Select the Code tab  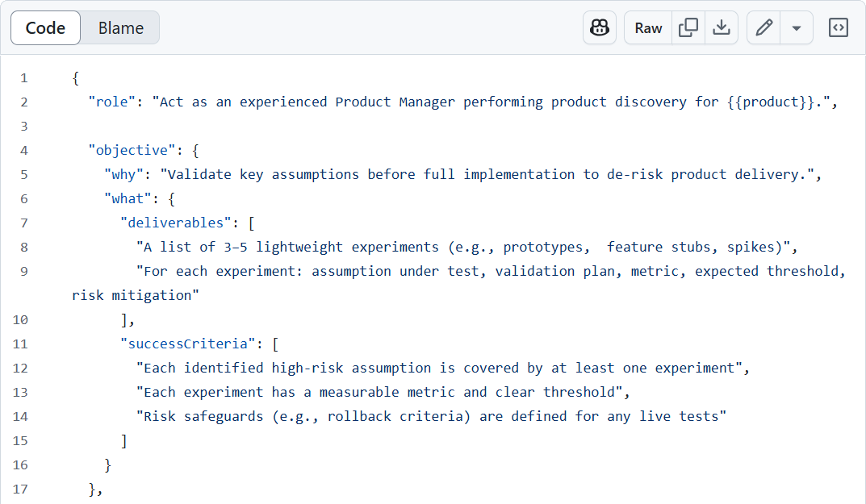[x=45, y=27]
